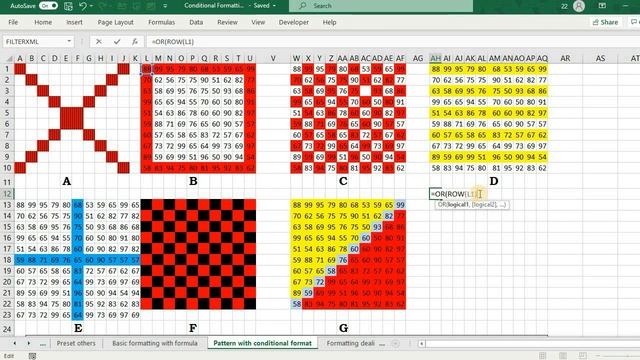Screen dimensions: 640x360
Task: Open the Undo history dropdown arrow
Action: pos(91,6)
